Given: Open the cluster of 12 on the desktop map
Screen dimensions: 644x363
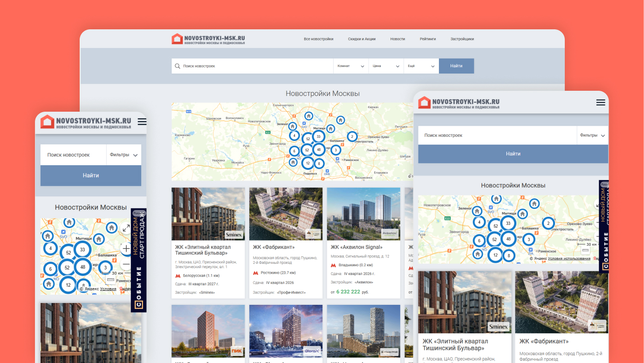Looking at the screenshot, I should tap(308, 163).
